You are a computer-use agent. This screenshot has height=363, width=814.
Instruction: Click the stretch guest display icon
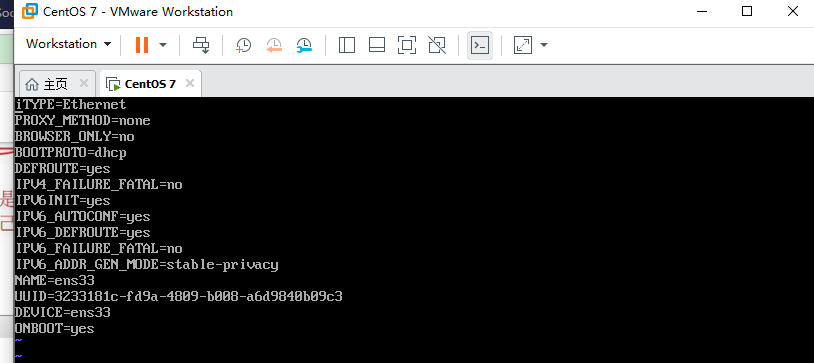523,45
